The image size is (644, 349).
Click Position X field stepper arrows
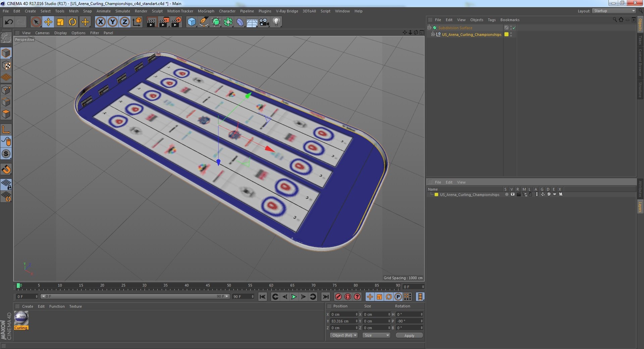coord(356,314)
